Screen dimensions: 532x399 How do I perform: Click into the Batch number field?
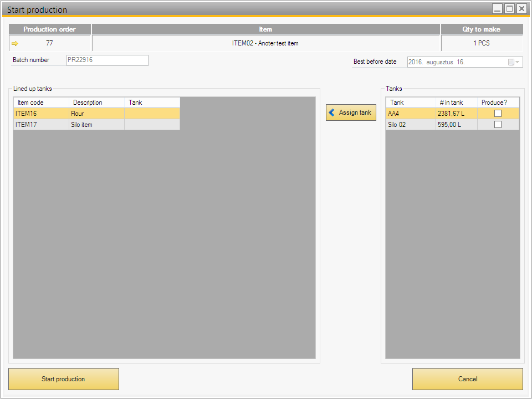[107, 60]
